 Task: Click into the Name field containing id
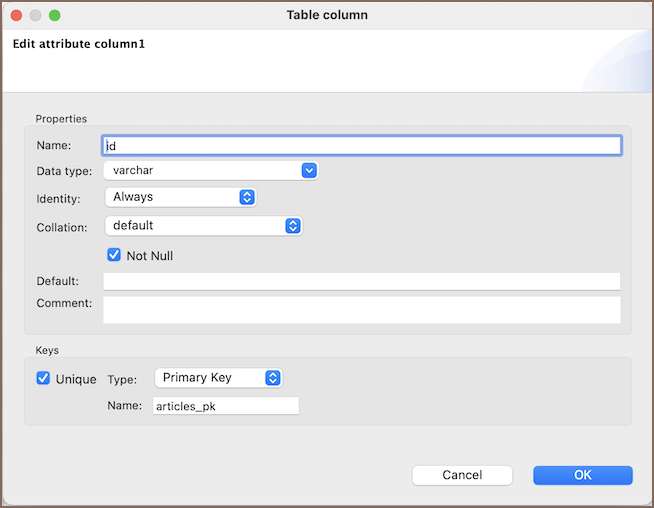click(x=361, y=146)
